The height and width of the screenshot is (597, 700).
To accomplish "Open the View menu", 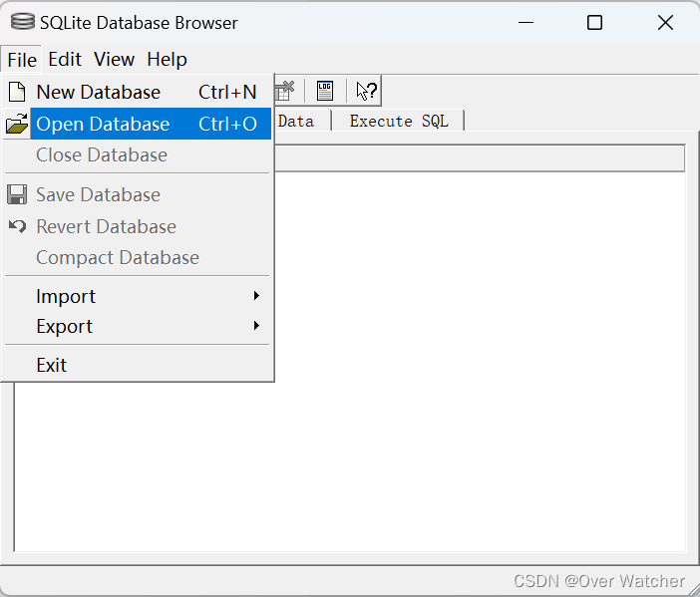I will [x=115, y=60].
